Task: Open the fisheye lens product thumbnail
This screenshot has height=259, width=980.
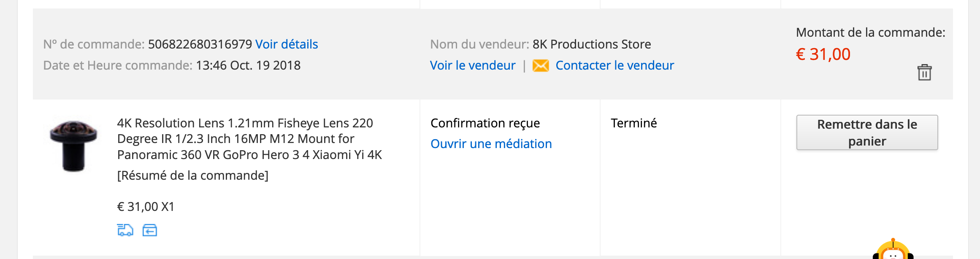Action: pyautogui.click(x=74, y=146)
